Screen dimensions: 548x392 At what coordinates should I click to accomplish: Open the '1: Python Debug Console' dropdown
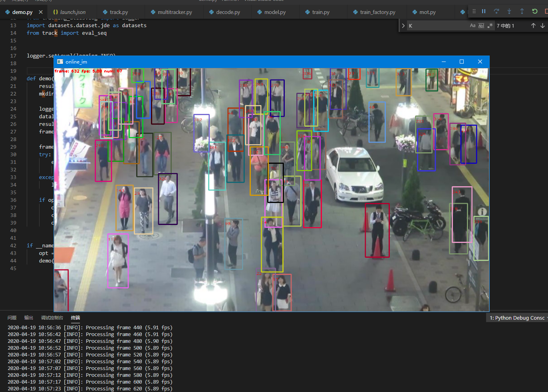tap(516, 318)
